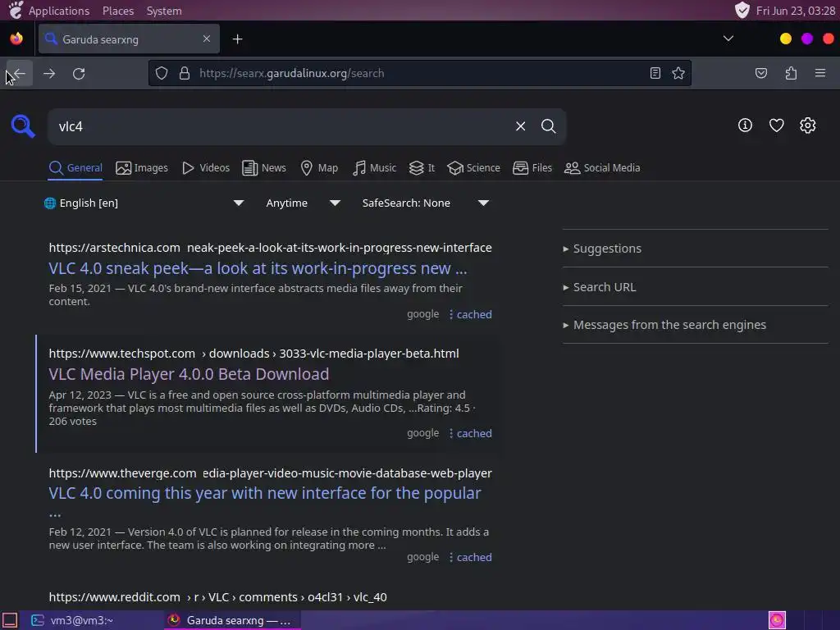Bookmark this page with the star icon
The width and height of the screenshot is (840, 630).
click(x=678, y=73)
